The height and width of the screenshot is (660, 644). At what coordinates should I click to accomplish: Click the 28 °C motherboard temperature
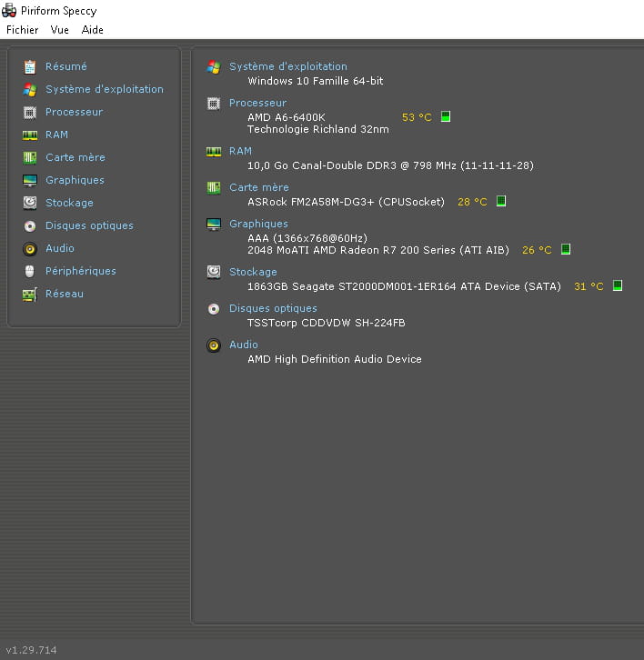pyautogui.click(x=472, y=202)
